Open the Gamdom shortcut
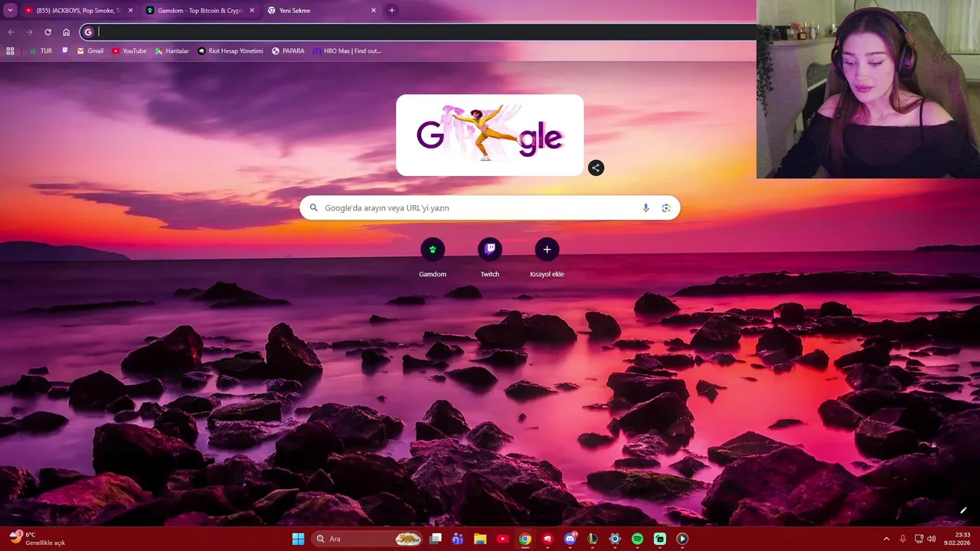 [x=433, y=257]
